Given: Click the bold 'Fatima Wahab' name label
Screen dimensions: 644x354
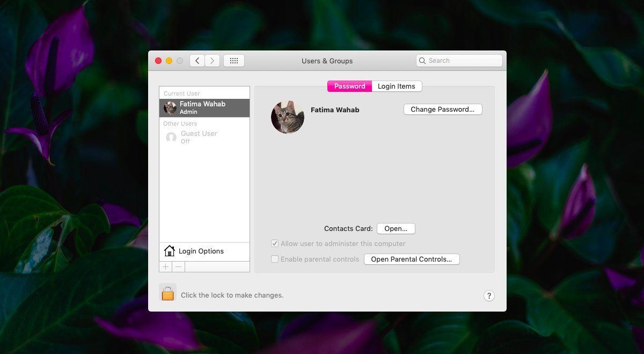Looking at the screenshot, I should pos(335,110).
